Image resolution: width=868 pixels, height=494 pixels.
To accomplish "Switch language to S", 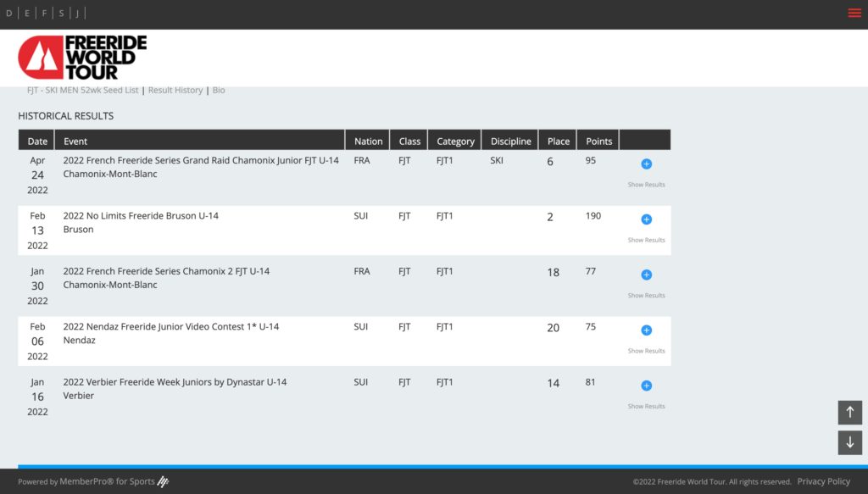I will coord(61,14).
